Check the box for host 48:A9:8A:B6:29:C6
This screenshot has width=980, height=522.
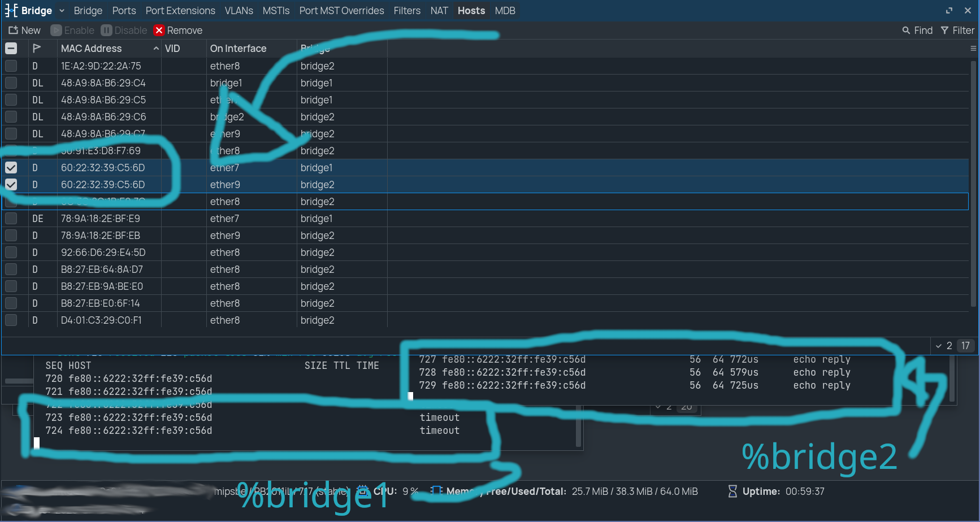(x=11, y=117)
